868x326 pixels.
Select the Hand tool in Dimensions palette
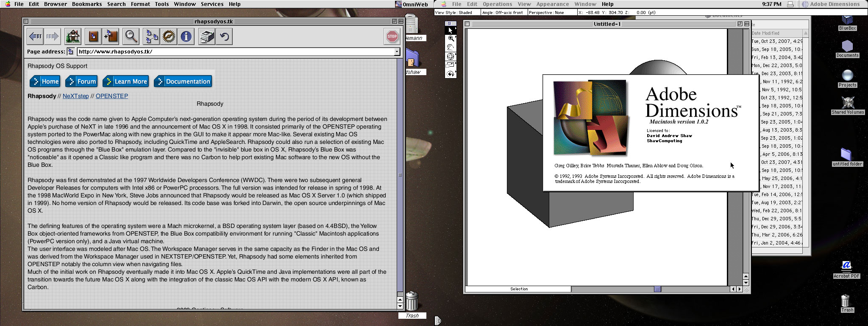pyautogui.click(x=451, y=47)
